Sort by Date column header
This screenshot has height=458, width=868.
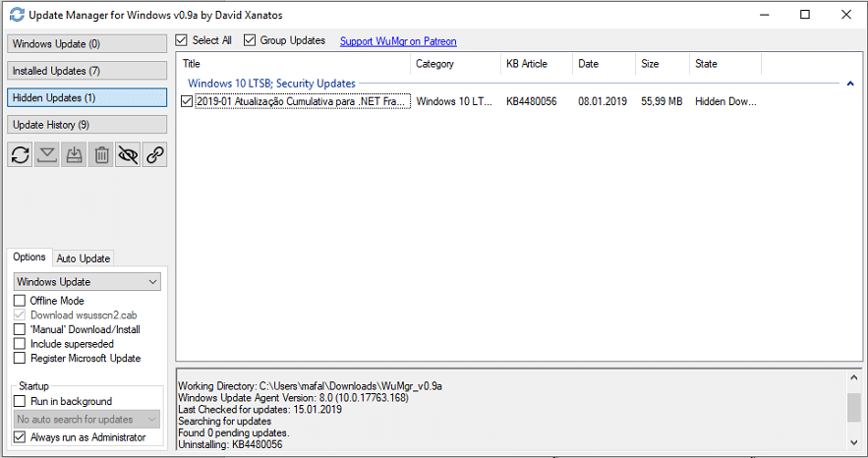pyautogui.click(x=604, y=64)
